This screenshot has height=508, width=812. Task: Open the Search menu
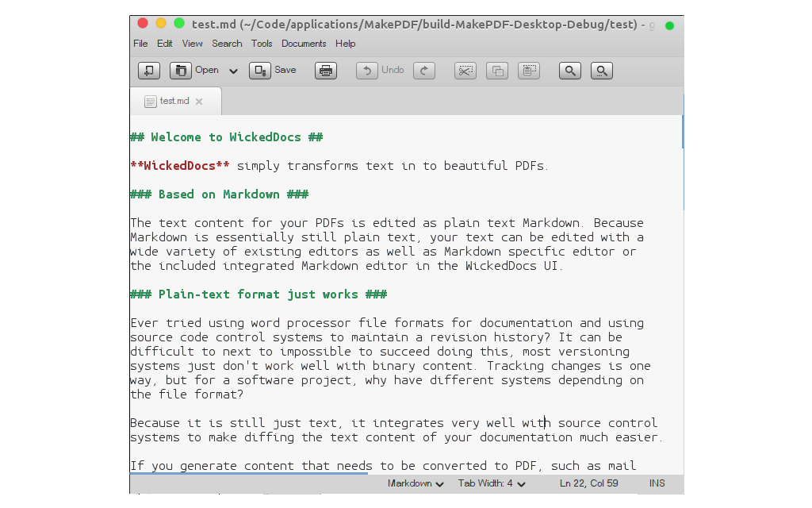pos(227,44)
